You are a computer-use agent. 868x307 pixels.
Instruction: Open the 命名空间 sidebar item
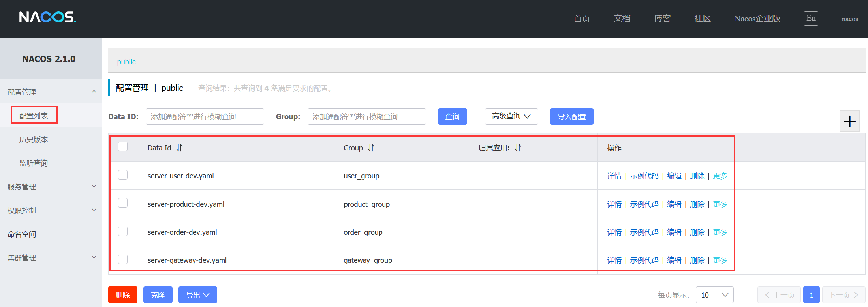[22, 234]
